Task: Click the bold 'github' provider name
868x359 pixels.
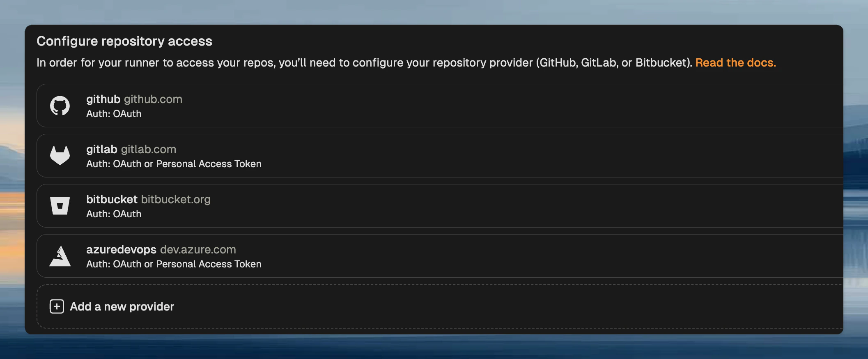Action: (x=103, y=99)
